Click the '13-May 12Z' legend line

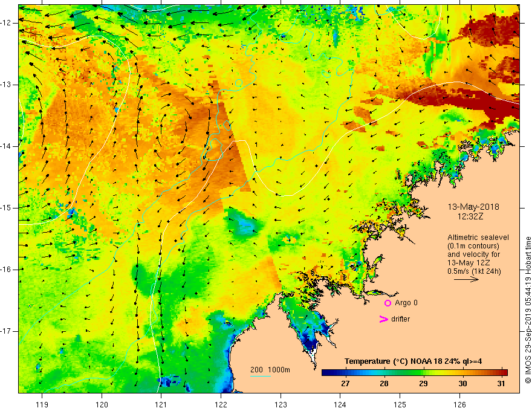coord(468,263)
